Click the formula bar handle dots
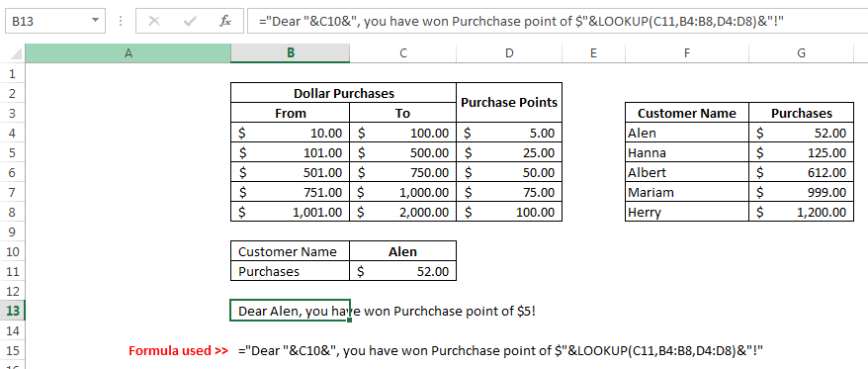The height and width of the screenshot is (369, 868). pyautogui.click(x=121, y=22)
